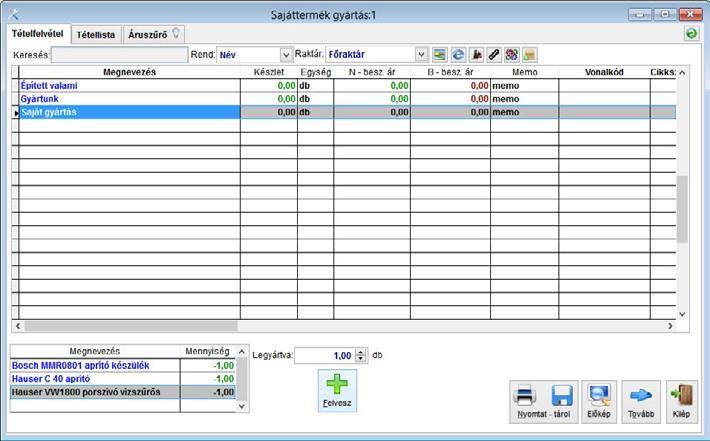This screenshot has width=710, height=441.
Task: Click the landscape picture icon in toolbar
Action: tap(439, 55)
